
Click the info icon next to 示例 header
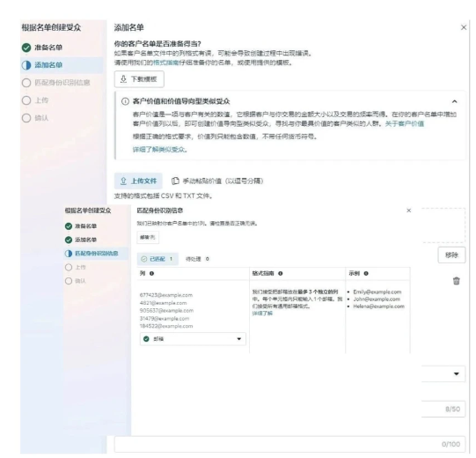(x=366, y=274)
